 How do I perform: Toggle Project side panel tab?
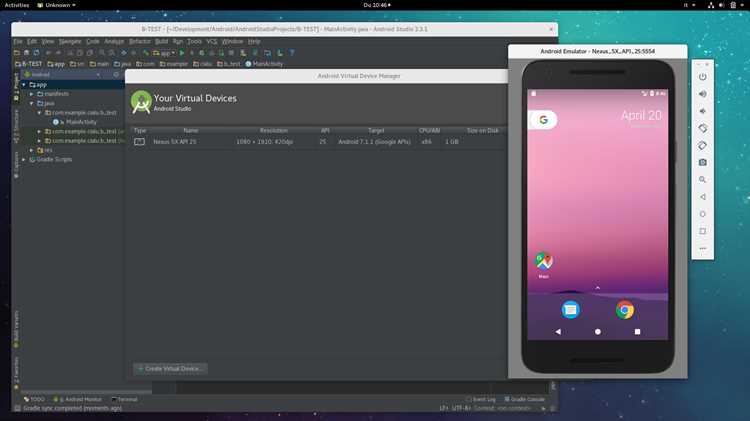(x=16, y=86)
